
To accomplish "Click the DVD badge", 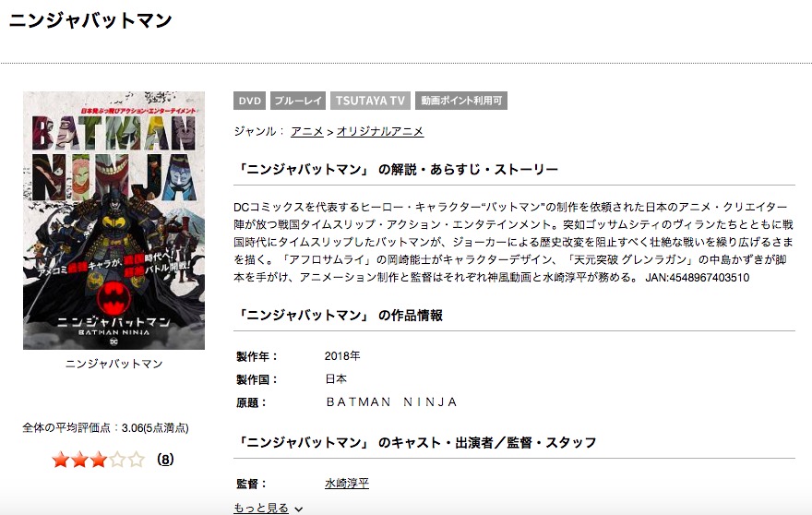I will (250, 101).
